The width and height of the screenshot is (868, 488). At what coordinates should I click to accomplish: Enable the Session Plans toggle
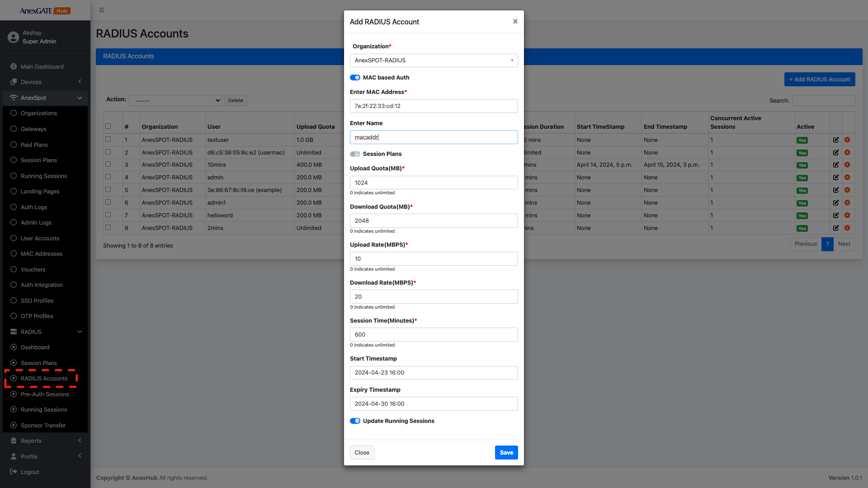(x=355, y=154)
